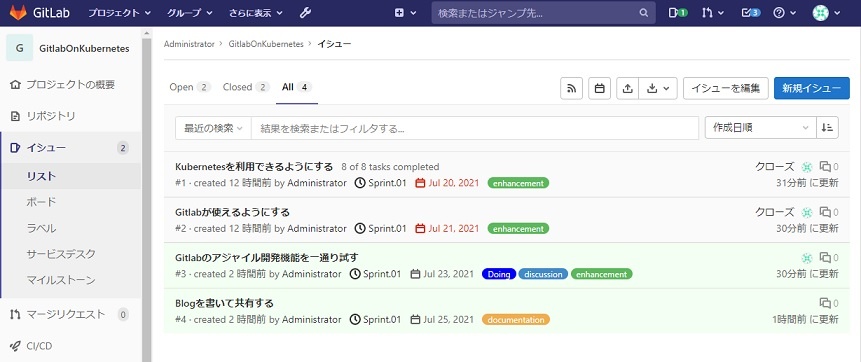Open プロジェクトの概要 in the sidebar

pyautogui.click(x=70, y=85)
